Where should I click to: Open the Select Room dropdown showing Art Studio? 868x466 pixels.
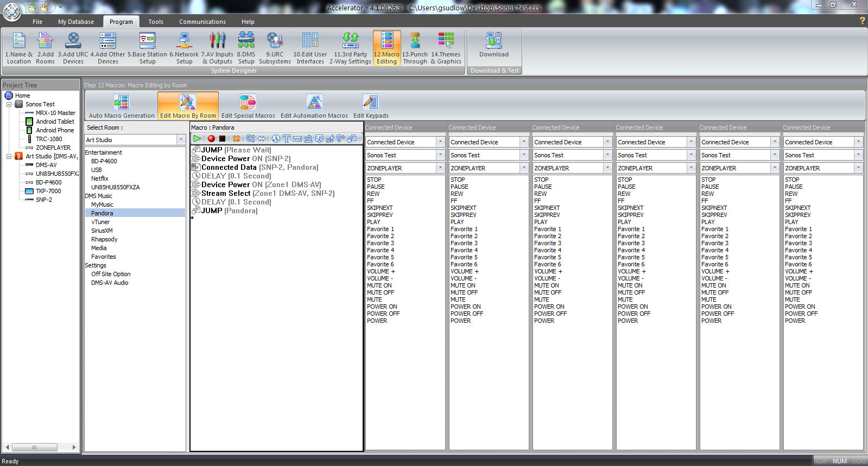(181, 140)
